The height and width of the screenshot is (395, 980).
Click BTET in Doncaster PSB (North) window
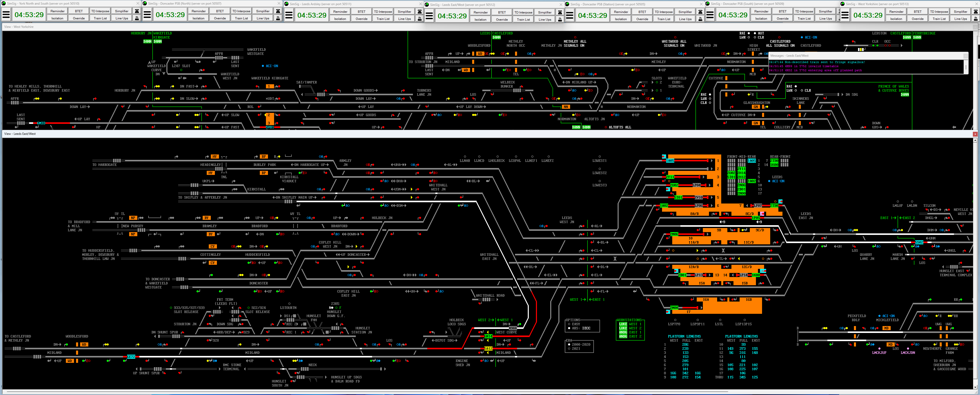220,11
